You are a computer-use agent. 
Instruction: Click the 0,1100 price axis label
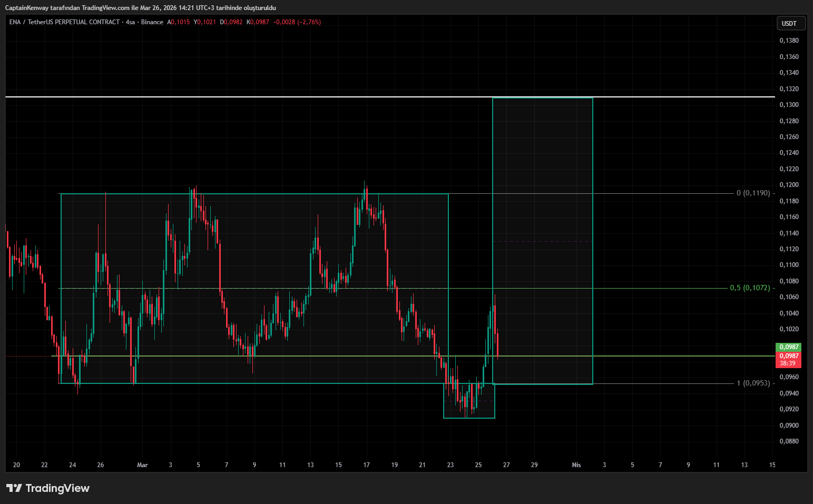pos(789,265)
